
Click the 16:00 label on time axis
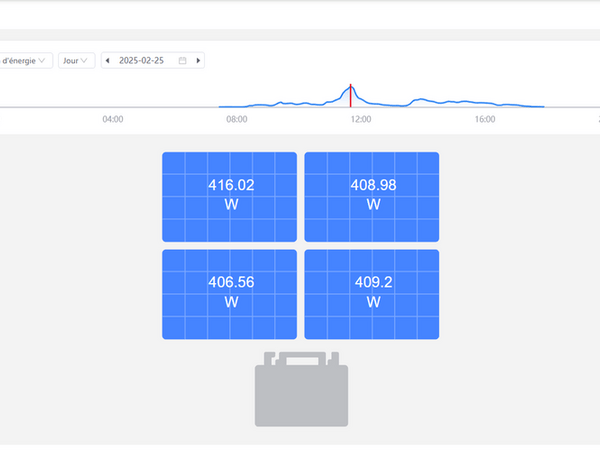pyautogui.click(x=484, y=119)
